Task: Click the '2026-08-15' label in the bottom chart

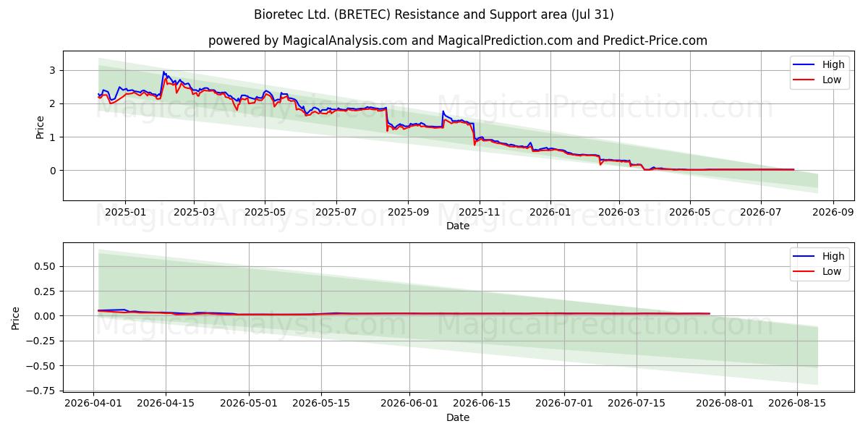Action: click(798, 404)
